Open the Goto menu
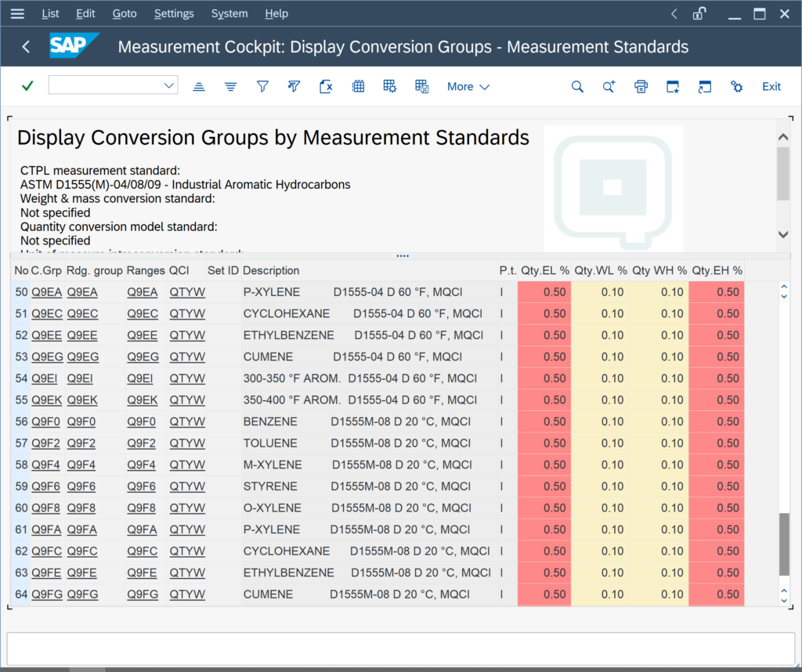The height and width of the screenshot is (672, 802). tap(125, 14)
